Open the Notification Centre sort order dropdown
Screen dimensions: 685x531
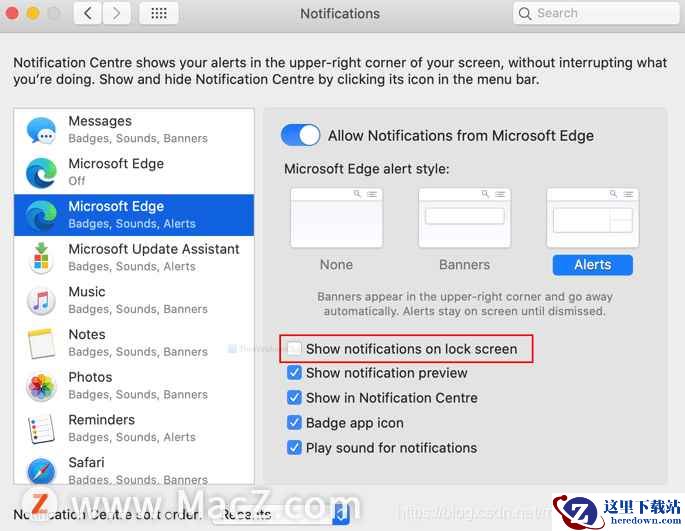click(x=281, y=514)
